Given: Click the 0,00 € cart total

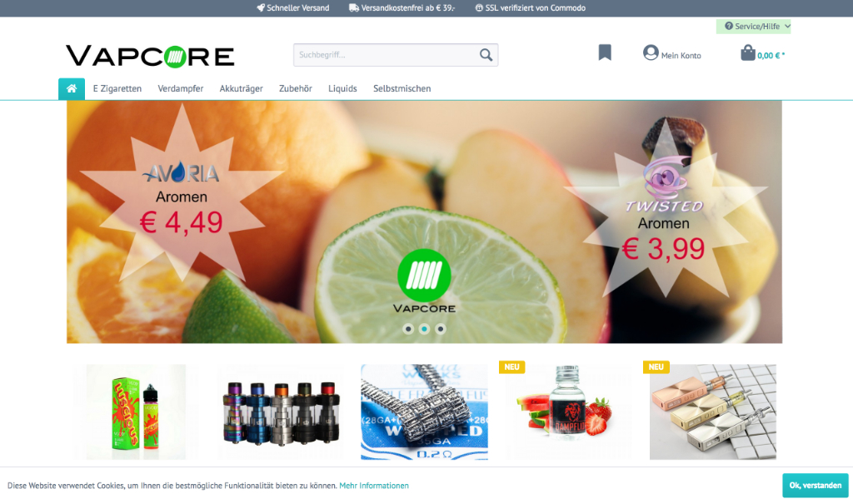Looking at the screenshot, I should click(771, 56).
